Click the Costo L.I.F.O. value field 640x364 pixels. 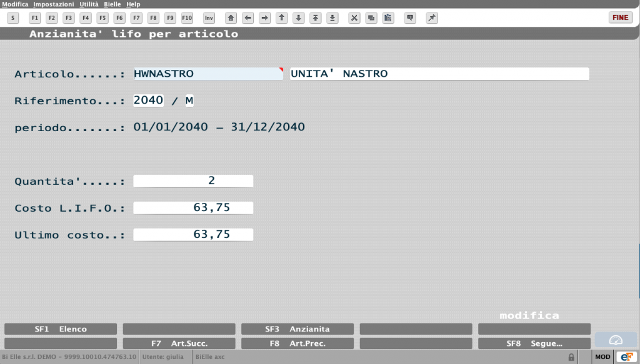pos(193,208)
